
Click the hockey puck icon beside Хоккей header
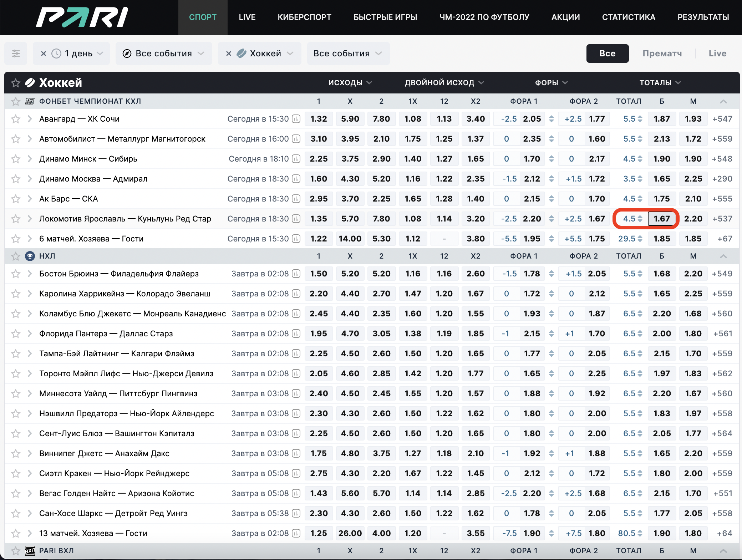30,83
